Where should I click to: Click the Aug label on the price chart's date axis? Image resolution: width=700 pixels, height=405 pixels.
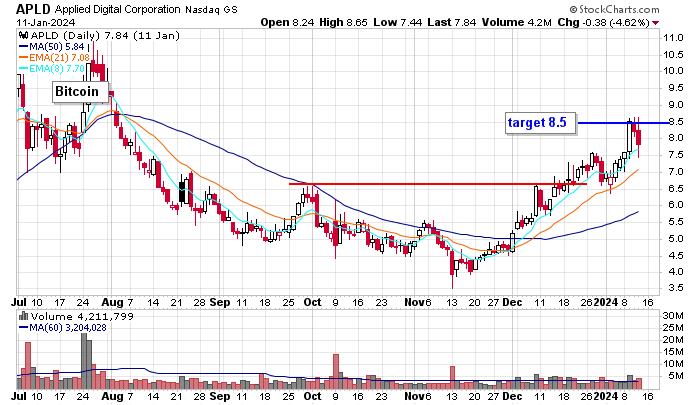pyautogui.click(x=112, y=302)
